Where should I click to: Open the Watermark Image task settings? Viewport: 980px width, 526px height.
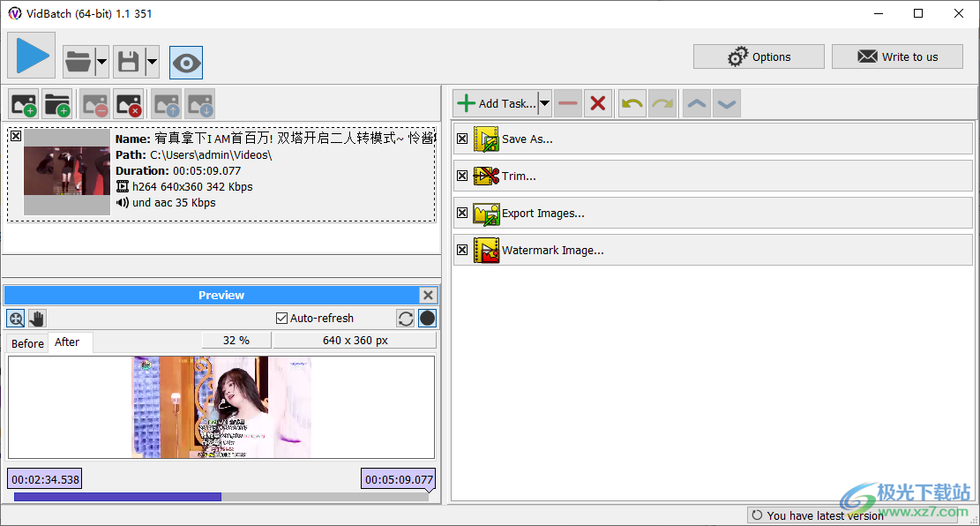(x=552, y=250)
